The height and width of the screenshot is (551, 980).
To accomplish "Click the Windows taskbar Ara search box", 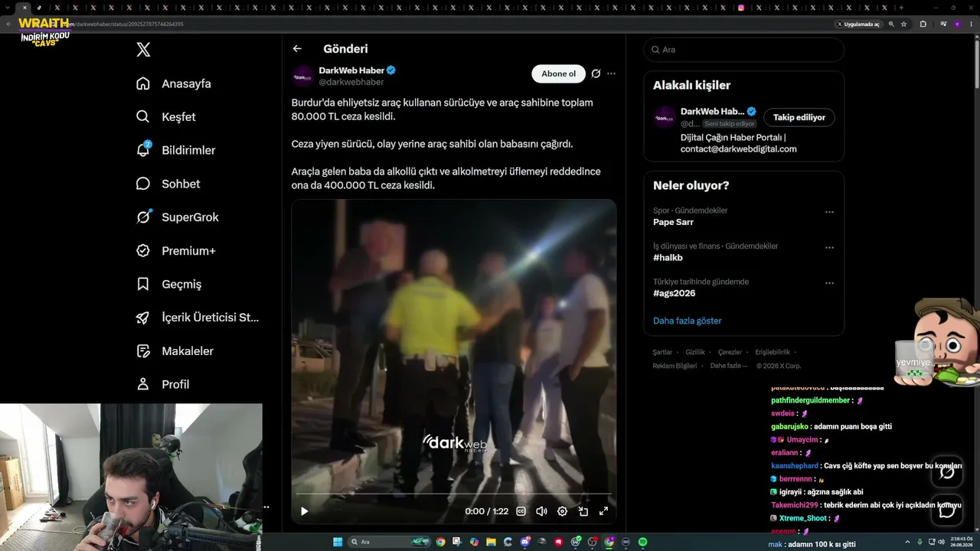I will point(389,542).
